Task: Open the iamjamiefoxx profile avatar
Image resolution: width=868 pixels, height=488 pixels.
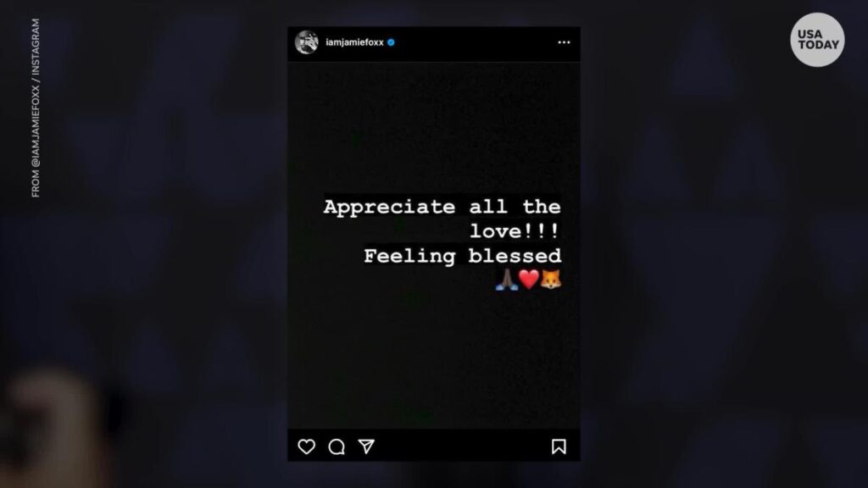Action: [307, 42]
